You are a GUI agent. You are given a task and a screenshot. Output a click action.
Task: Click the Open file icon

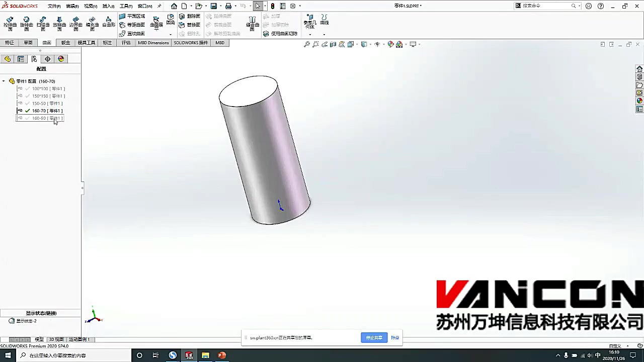(x=199, y=6)
